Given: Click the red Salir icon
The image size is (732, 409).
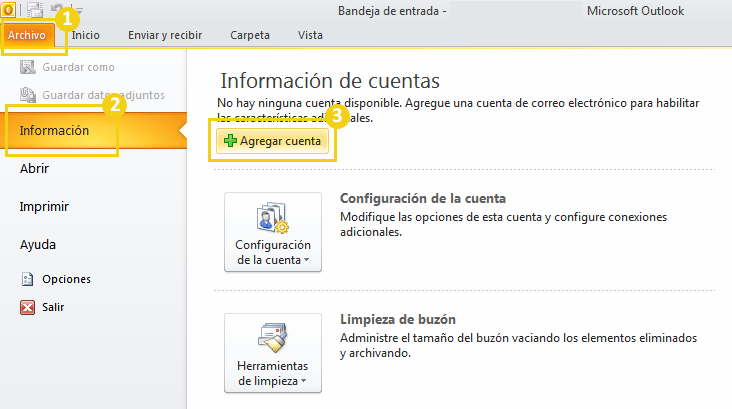Looking at the screenshot, I should [28, 307].
